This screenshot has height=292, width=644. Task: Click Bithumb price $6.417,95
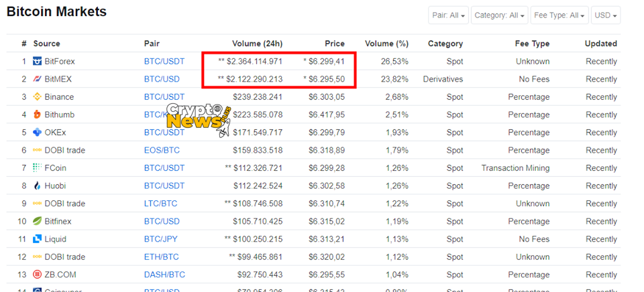(x=327, y=115)
